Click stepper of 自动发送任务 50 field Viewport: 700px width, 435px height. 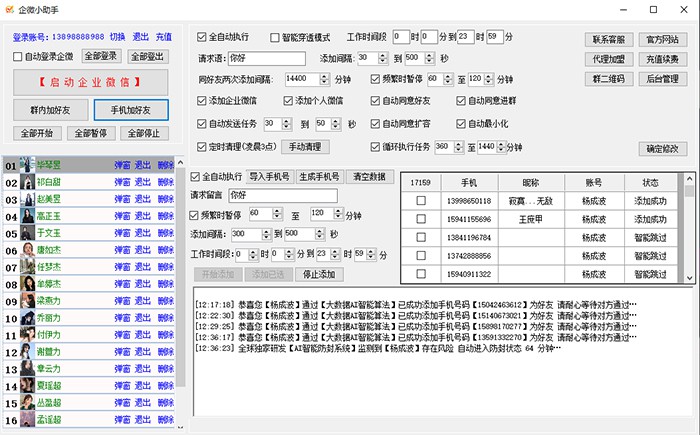336,124
